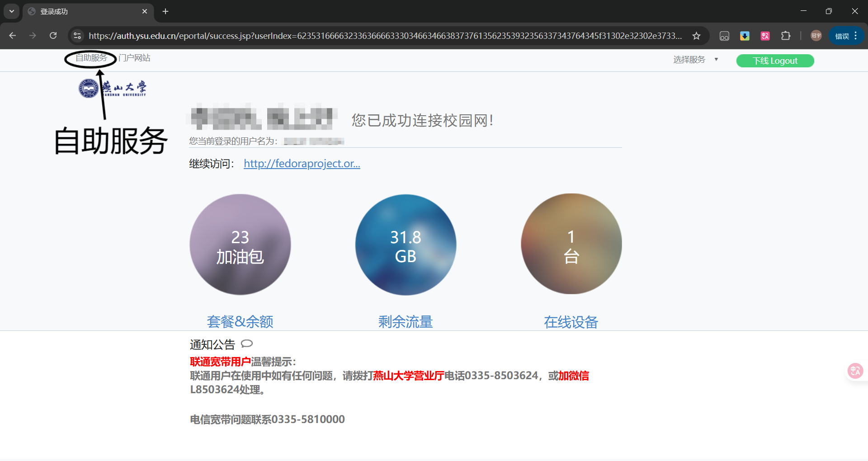Image resolution: width=868 pixels, height=461 pixels.
Task: Go to the 门户网站 menu link
Action: tap(134, 58)
